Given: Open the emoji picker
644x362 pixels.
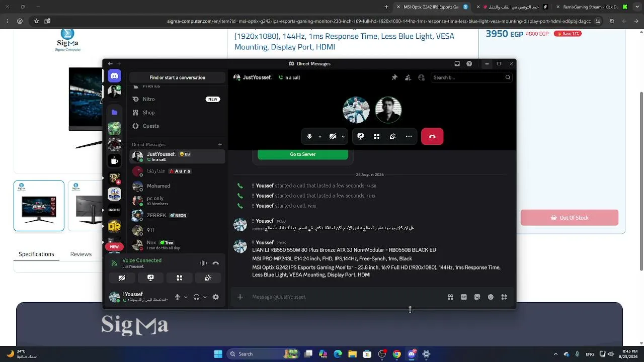Looking at the screenshot, I should [x=491, y=297].
